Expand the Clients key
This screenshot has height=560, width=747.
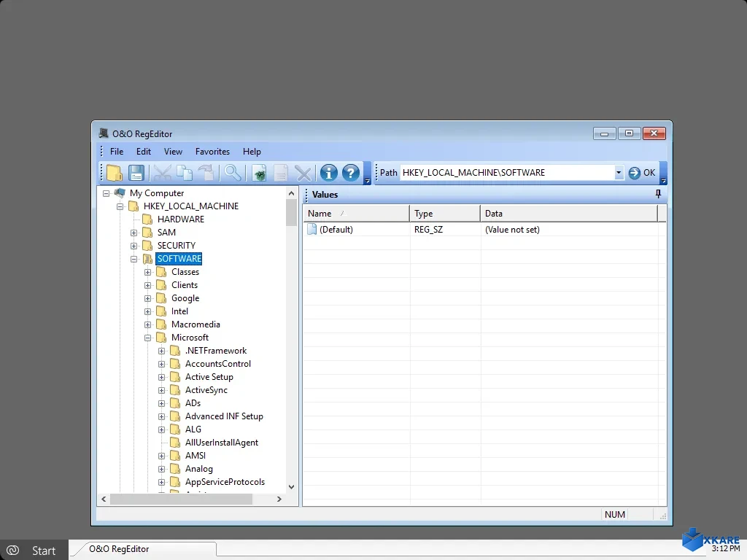click(147, 285)
